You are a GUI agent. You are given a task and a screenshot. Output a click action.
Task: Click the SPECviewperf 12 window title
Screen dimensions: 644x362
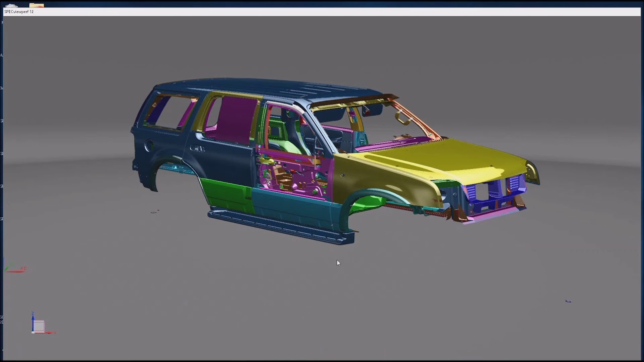tap(19, 12)
